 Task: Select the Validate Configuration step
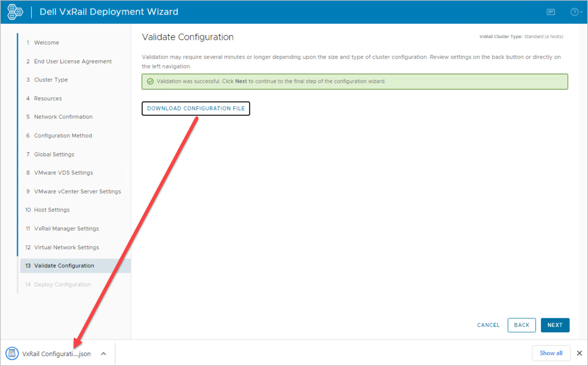(x=76, y=266)
